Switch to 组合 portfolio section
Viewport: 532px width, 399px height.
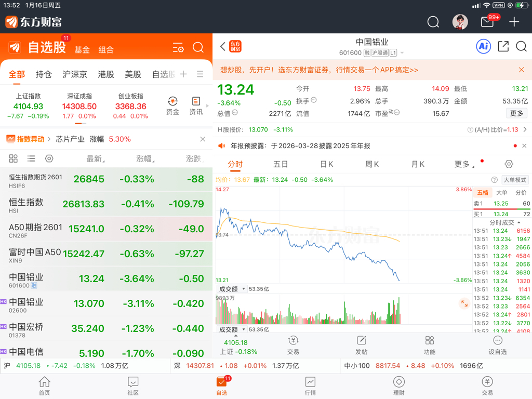pos(106,50)
